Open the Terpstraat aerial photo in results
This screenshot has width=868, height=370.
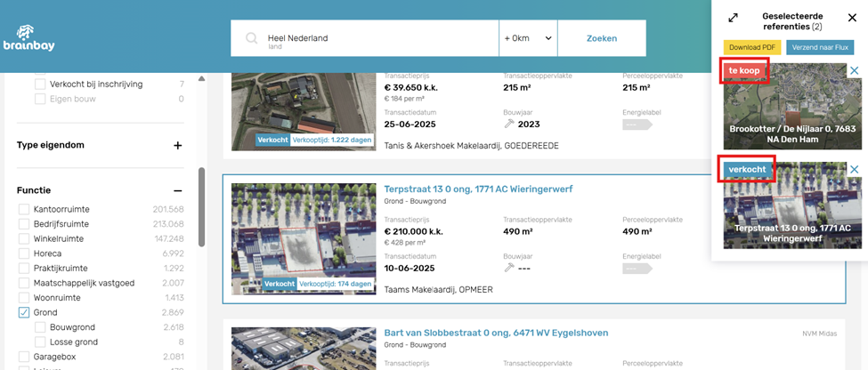[304, 239]
